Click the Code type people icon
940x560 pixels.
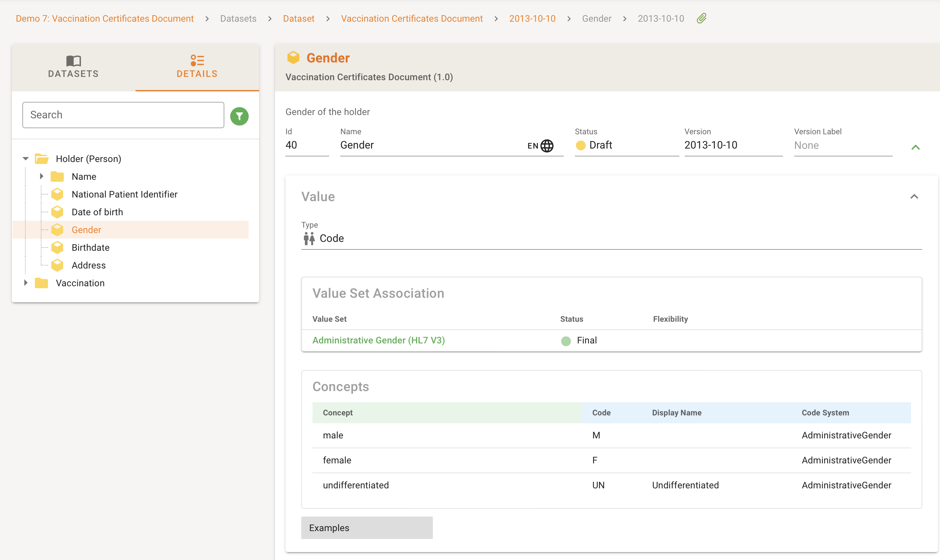pos(309,239)
